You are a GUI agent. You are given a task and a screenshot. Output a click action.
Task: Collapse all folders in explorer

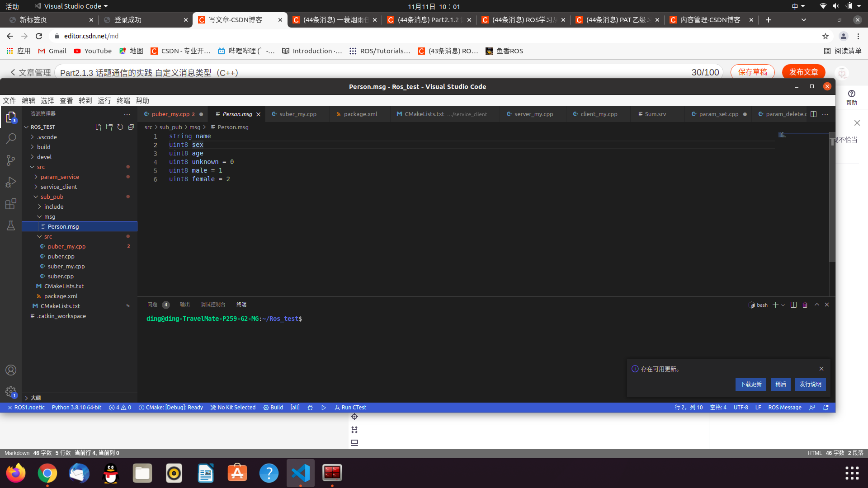click(x=131, y=127)
